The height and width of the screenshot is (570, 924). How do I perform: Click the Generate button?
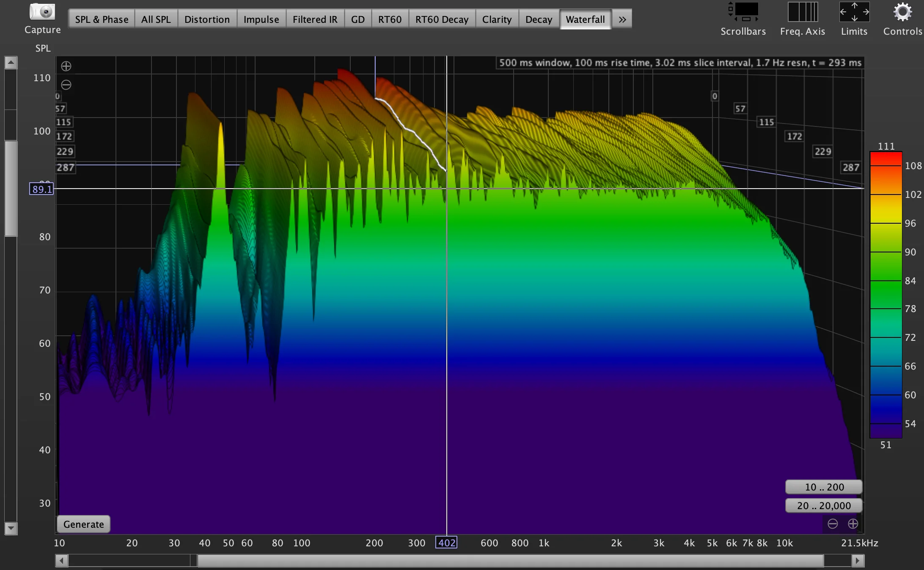pos(83,524)
